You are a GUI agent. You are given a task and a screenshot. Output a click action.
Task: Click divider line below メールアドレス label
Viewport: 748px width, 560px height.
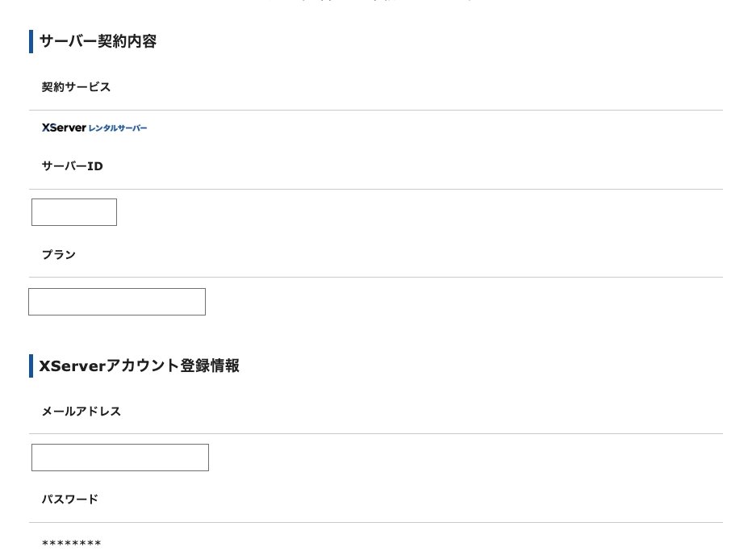pyautogui.click(x=376, y=433)
